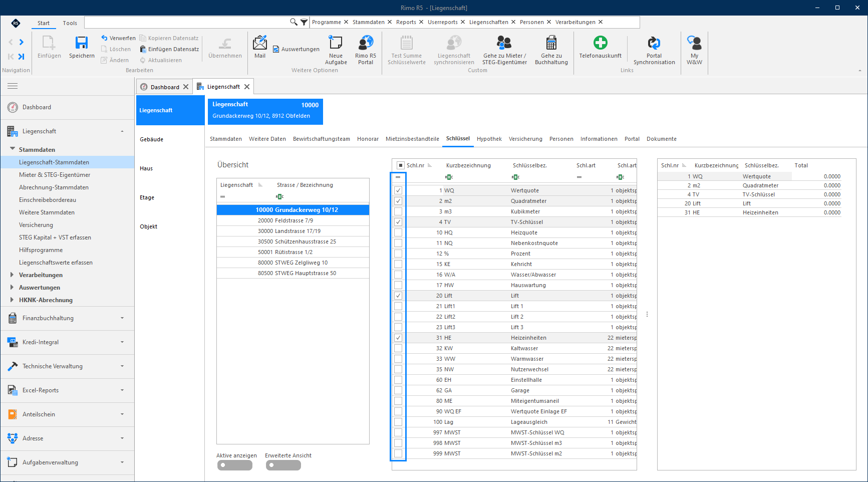
Task: Expand HKNK-Abrechnung tree node
Action: (12, 300)
